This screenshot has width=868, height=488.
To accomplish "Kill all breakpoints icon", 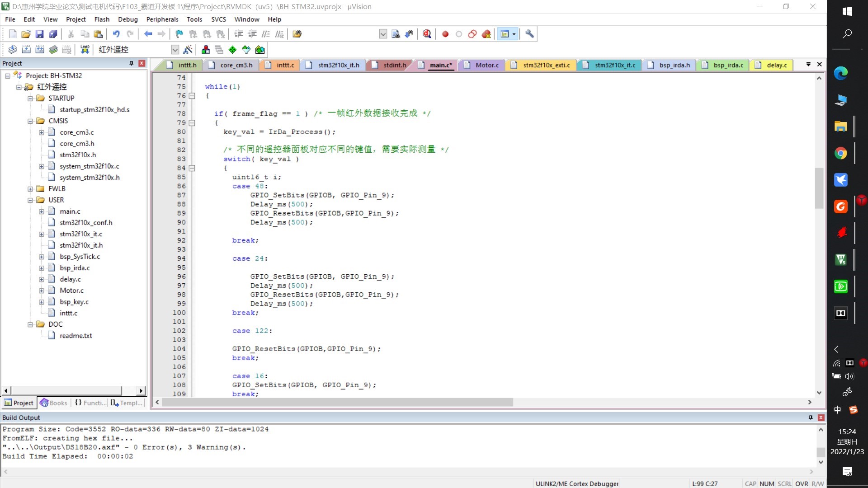I will [x=486, y=34].
